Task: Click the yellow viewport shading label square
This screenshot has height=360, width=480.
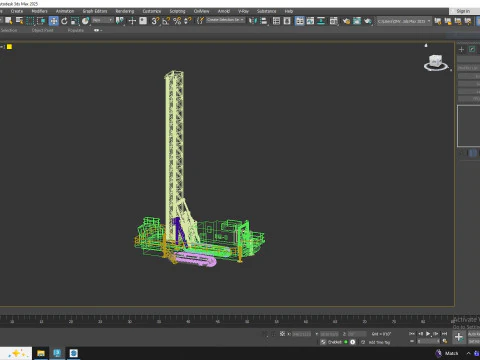Action: coord(9,47)
